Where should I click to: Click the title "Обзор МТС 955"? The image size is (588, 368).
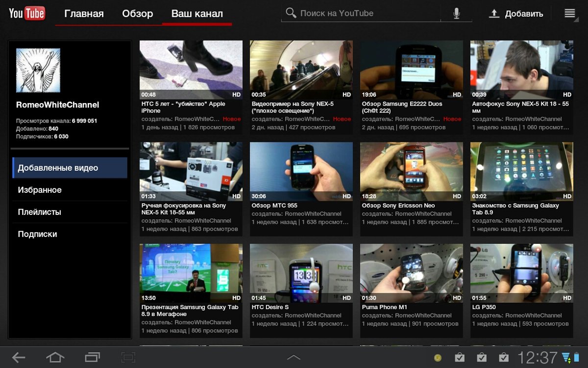click(x=274, y=206)
